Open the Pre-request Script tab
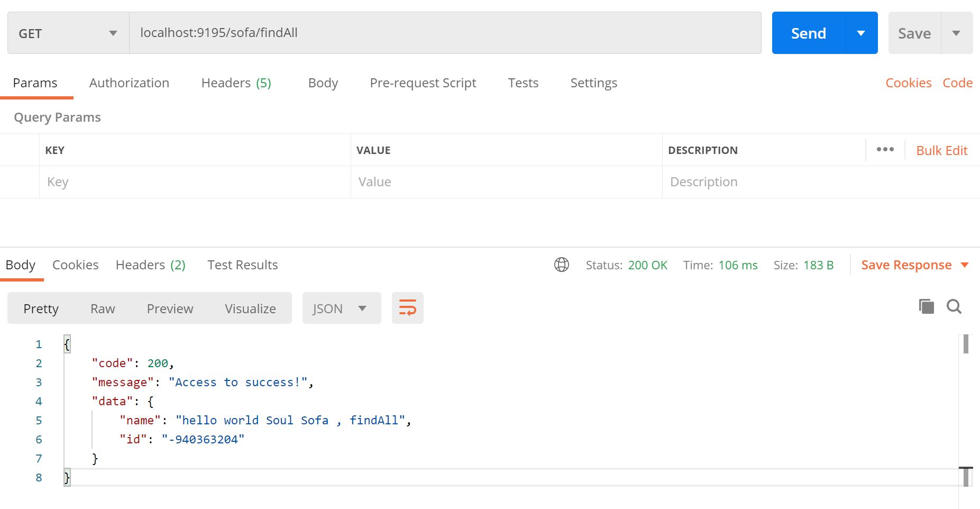The image size is (980, 509). (423, 83)
